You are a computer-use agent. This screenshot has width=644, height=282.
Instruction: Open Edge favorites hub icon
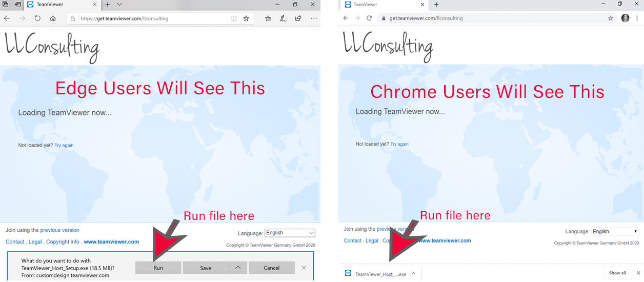click(x=268, y=18)
